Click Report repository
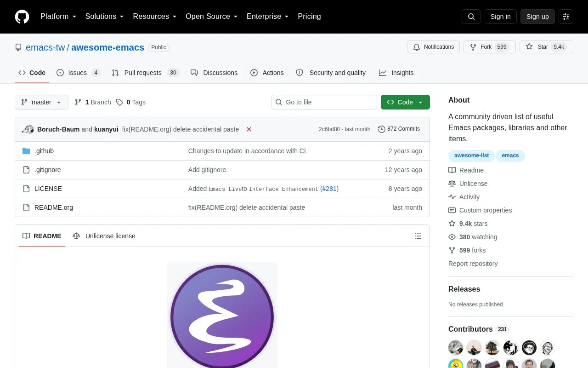The height and width of the screenshot is (368, 588). [473, 264]
